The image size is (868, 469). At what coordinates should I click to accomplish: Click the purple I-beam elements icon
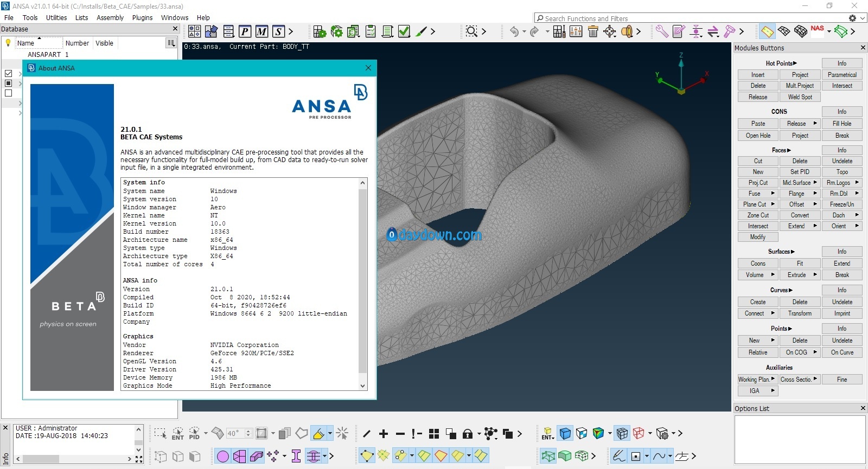coord(296,457)
